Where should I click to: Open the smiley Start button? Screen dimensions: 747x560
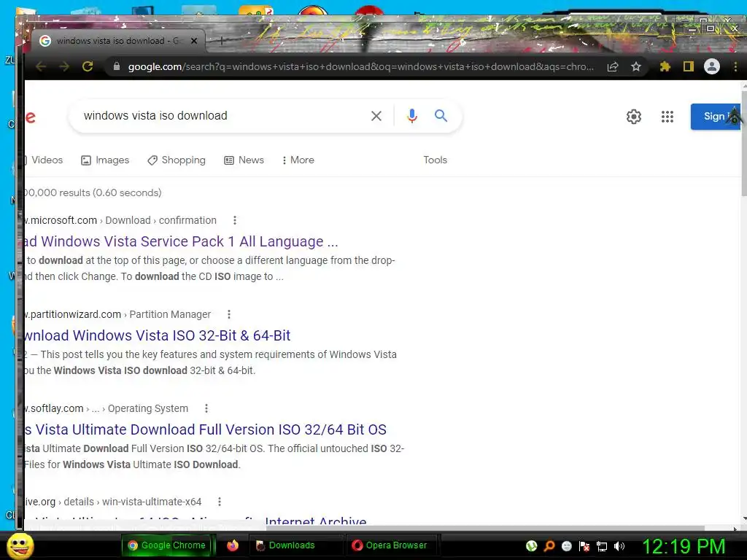pos(20,545)
